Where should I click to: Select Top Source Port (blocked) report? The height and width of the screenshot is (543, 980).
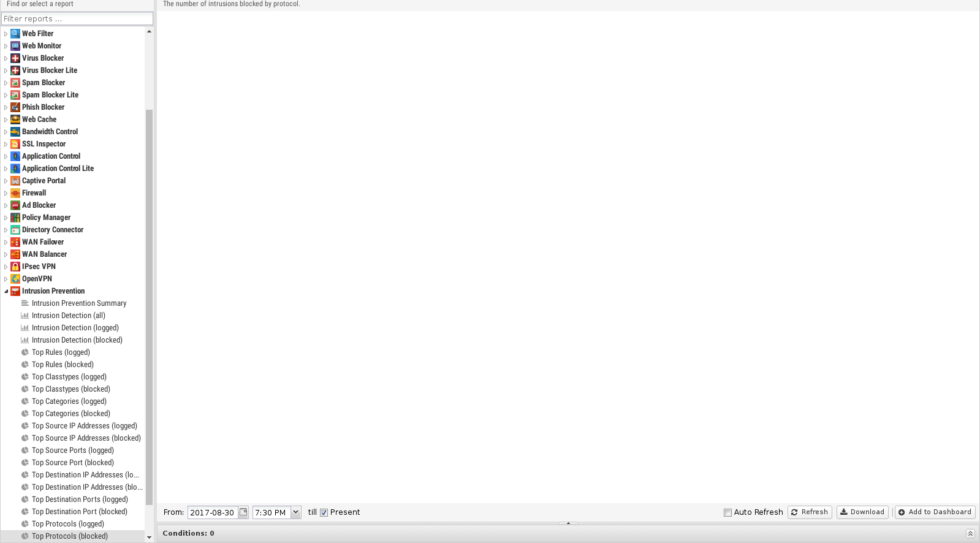coord(73,463)
